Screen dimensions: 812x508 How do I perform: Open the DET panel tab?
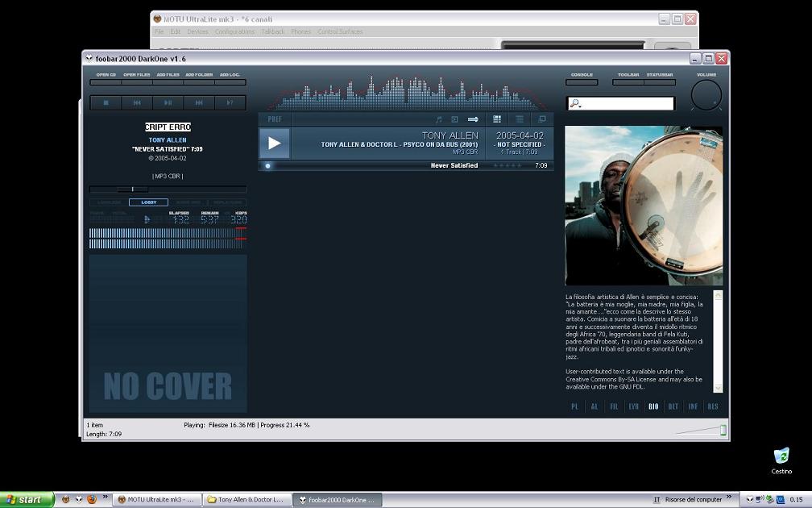673,406
